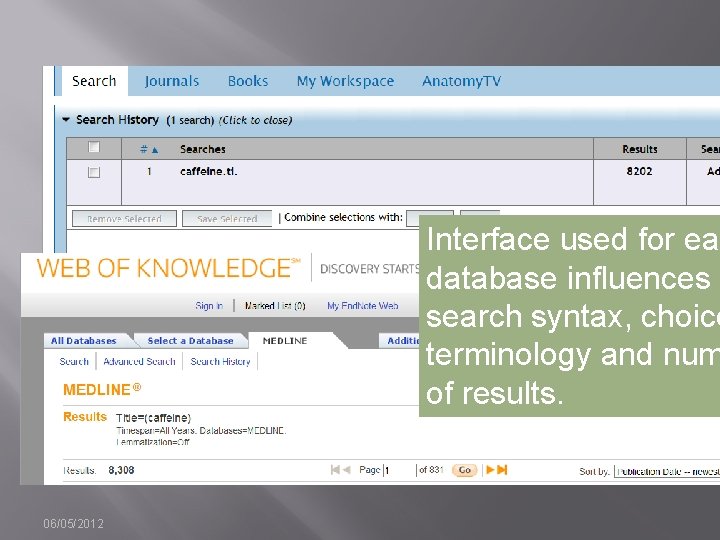Click the Web of Knowledge logo

click(x=169, y=268)
